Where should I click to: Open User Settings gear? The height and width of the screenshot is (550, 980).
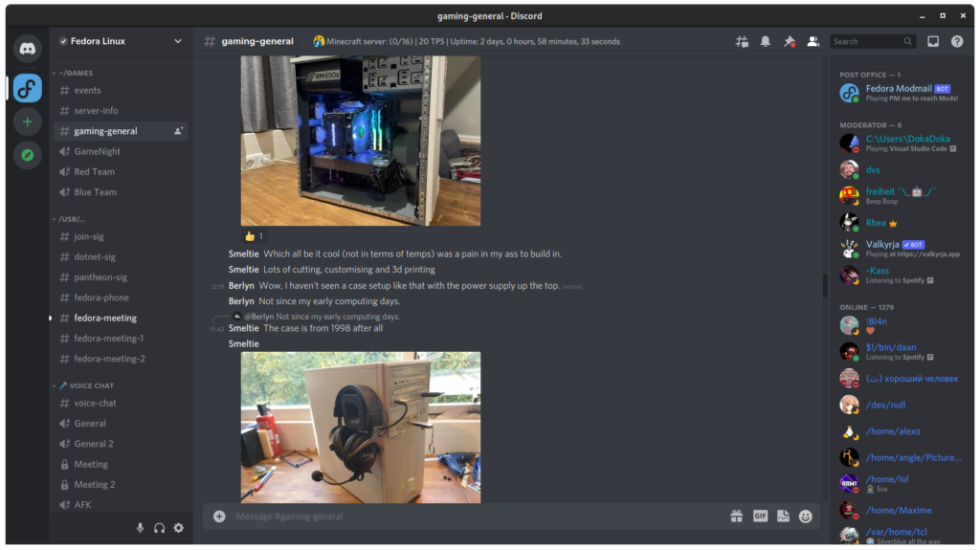click(179, 528)
